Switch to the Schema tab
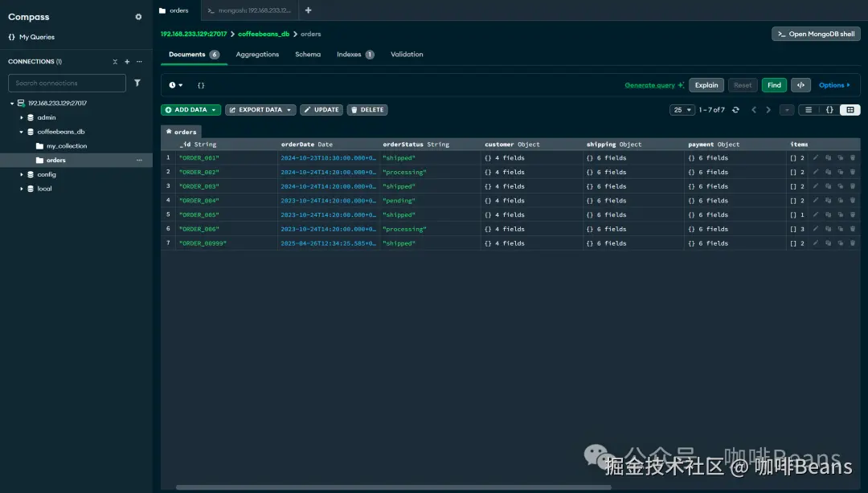868x493 pixels. pyautogui.click(x=308, y=55)
